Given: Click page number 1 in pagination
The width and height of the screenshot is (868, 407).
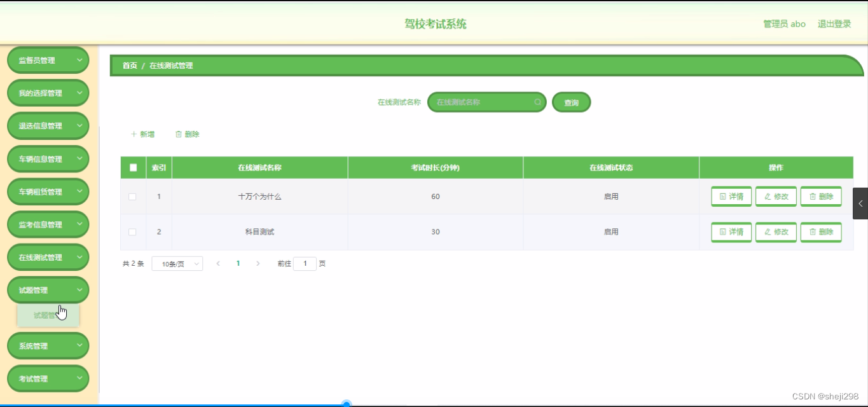Looking at the screenshot, I should pos(237,263).
